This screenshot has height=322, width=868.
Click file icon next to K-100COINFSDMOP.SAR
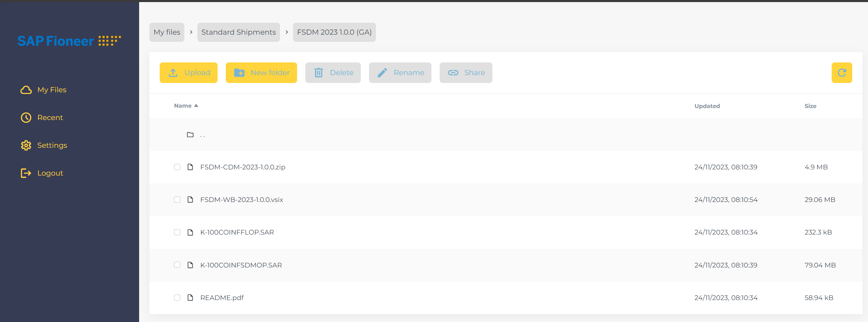coord(190,265)
